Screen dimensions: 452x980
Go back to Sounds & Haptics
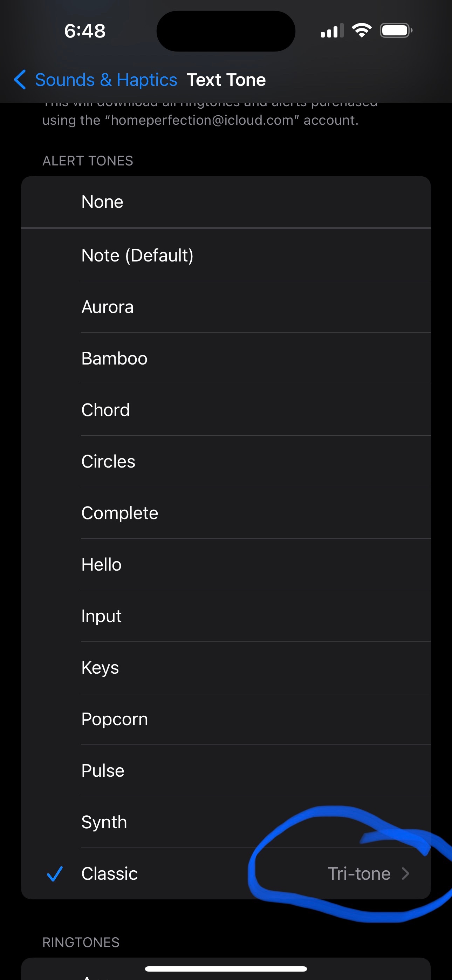point(106,80)
